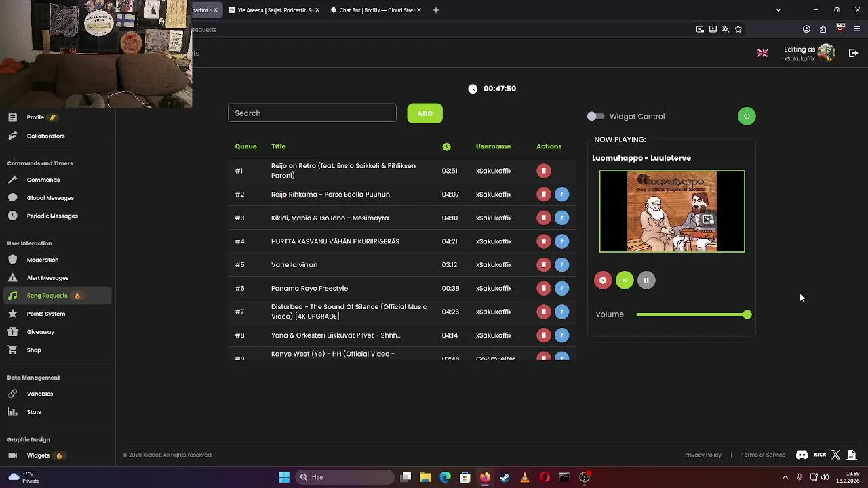Open Steam from the taskbar

pyautogui.click(x=505, y=477)
